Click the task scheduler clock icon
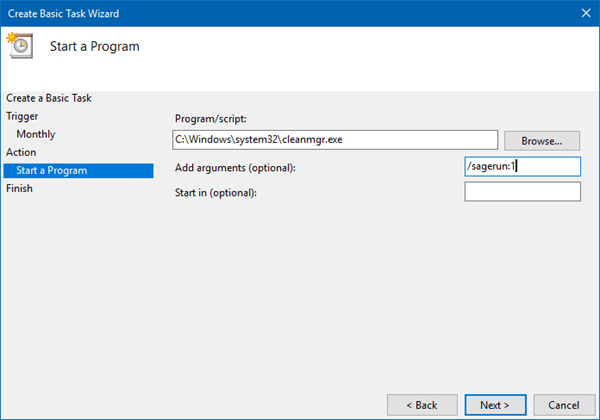 click(x=20, y=46)
